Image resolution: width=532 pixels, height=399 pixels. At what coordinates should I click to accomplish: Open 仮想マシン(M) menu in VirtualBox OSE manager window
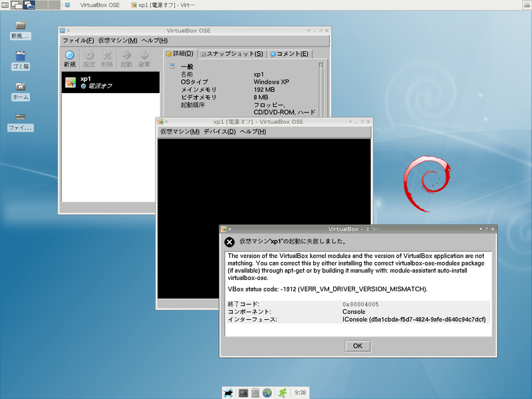point(118,41)
